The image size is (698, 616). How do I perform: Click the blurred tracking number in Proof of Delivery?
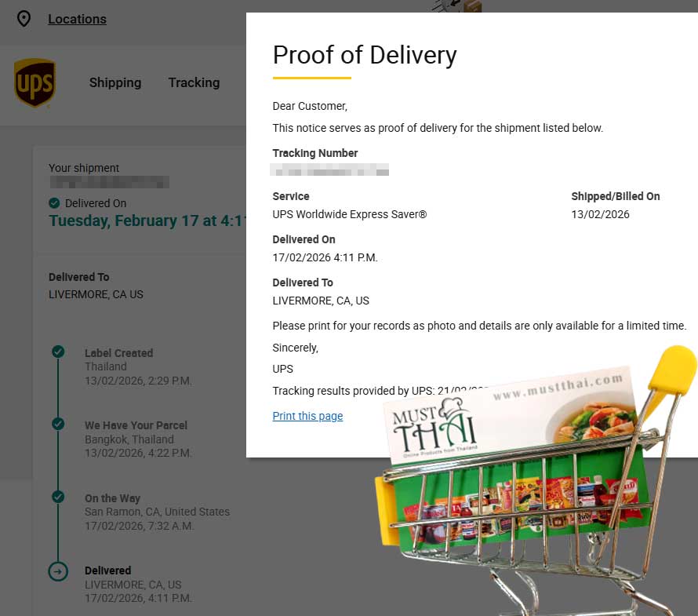pos(330,169)
